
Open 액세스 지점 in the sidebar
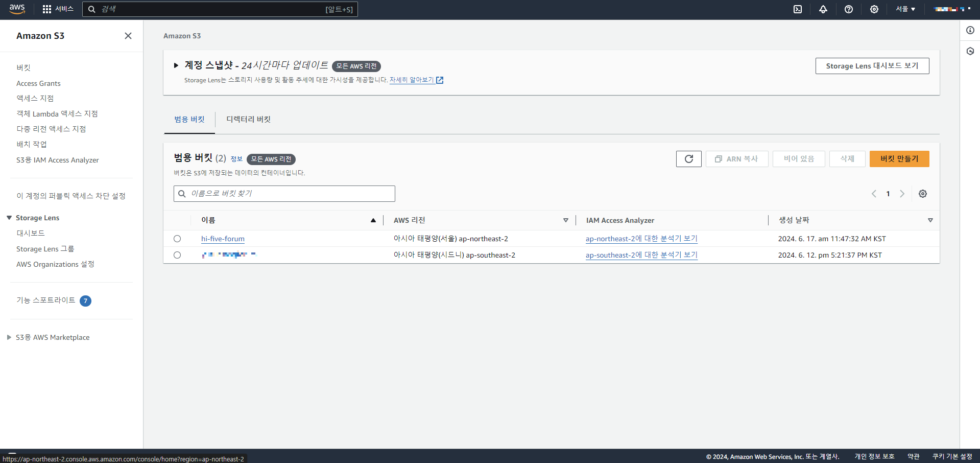(35, 99)
